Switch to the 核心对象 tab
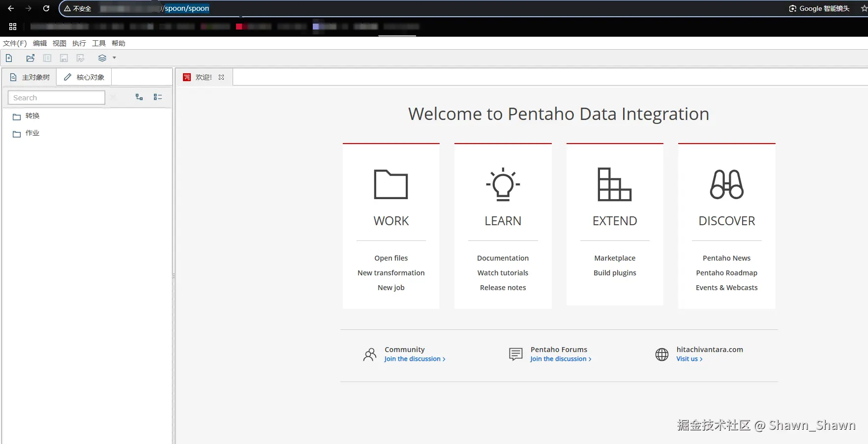This screenshot has height=444, width=868. coord(84,77)
